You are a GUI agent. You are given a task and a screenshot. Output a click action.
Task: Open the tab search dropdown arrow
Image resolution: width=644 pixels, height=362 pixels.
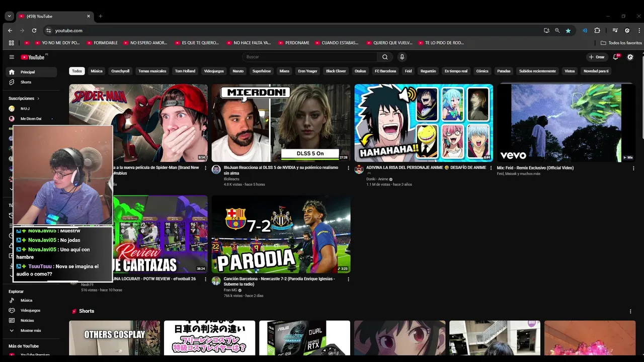click(9, 16)
